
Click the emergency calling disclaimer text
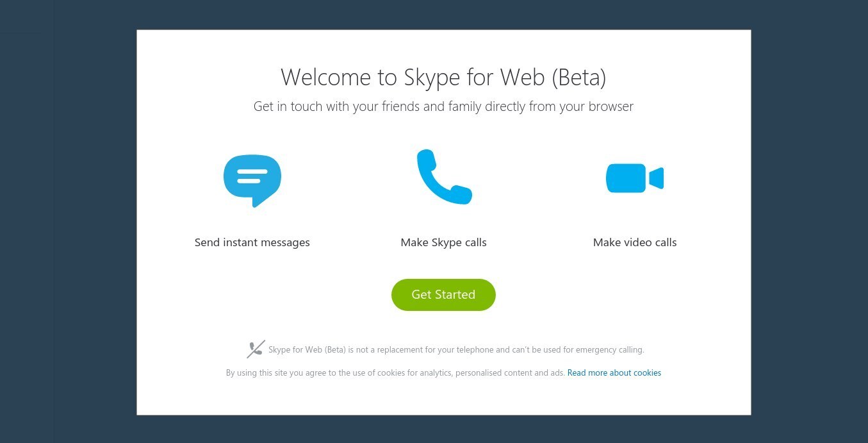(456, 349)
